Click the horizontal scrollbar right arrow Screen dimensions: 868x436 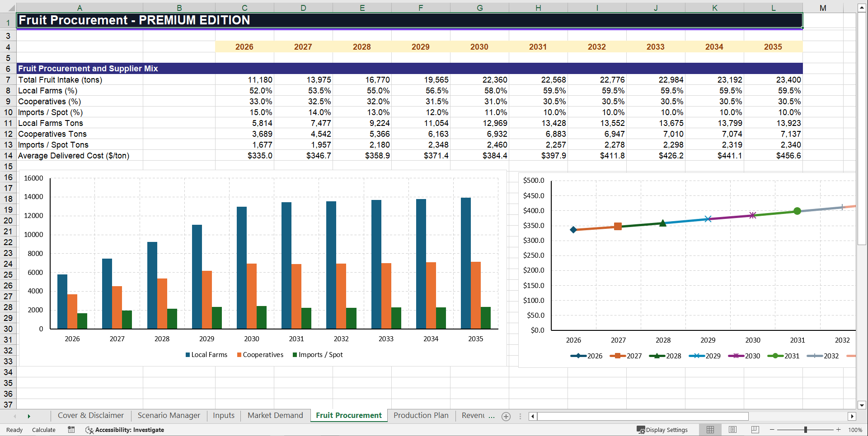852,417
